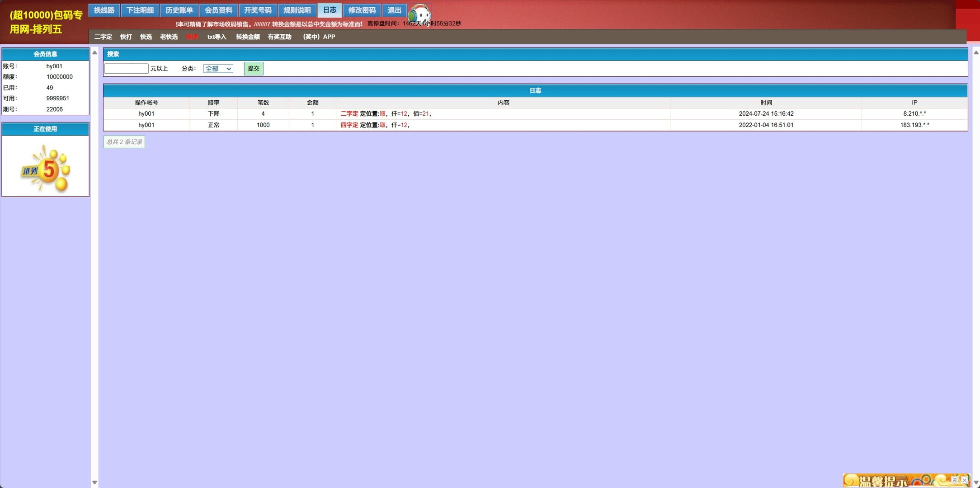Click the 有奖互助 menu link
Screen dimensions: 980x488
[x=279, y=37]
